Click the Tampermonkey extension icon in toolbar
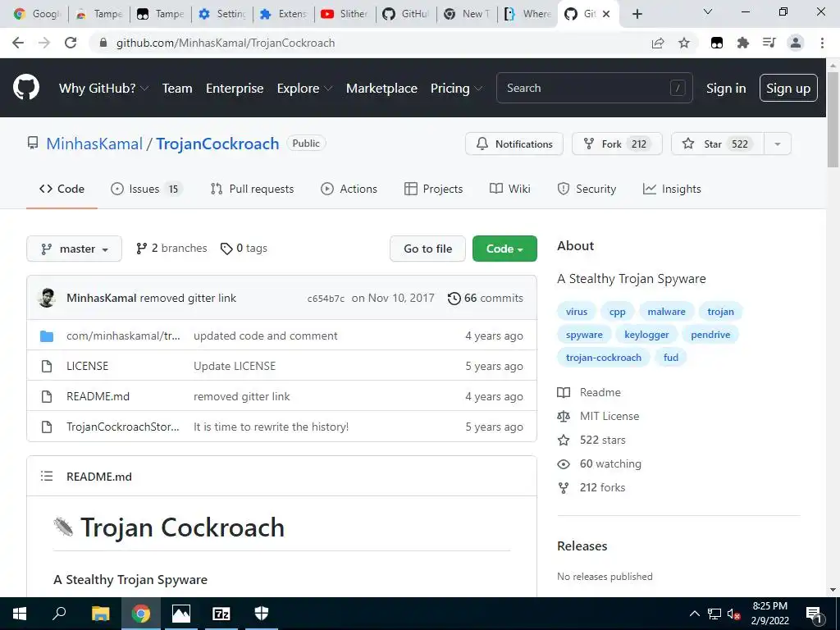 coord(716,43)
